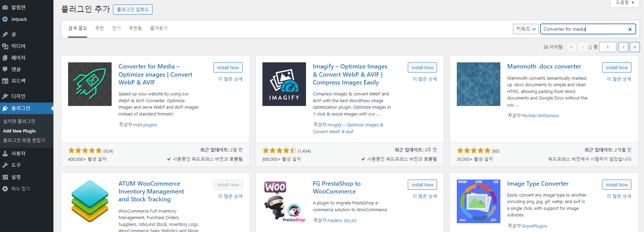
Task: Open 페이지 pages icon
Action: click(5, 58)
